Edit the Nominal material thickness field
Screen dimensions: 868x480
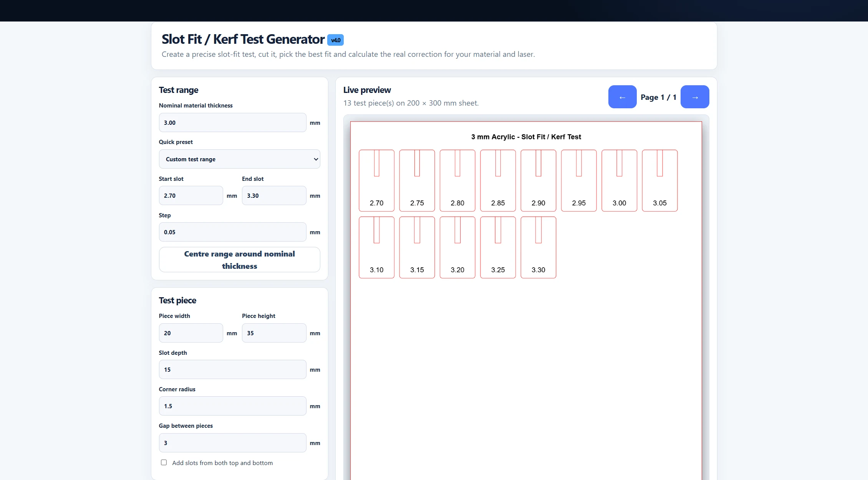(232, 122)
